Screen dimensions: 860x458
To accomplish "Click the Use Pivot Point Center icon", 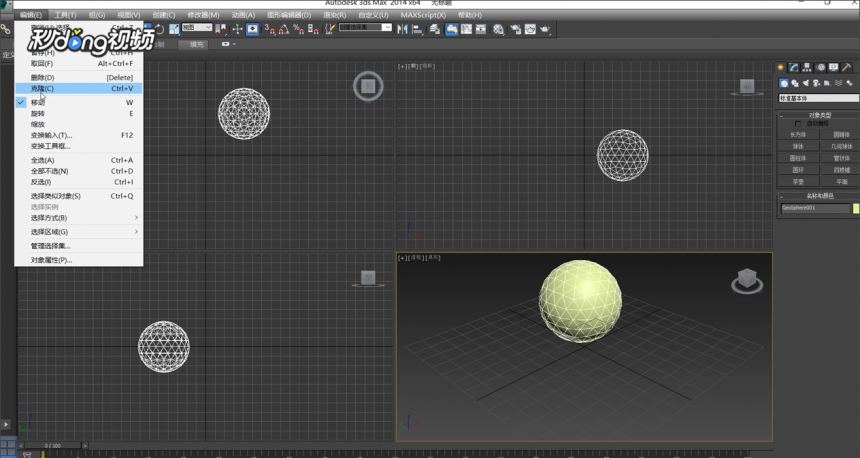I will [x=220, y=29].
